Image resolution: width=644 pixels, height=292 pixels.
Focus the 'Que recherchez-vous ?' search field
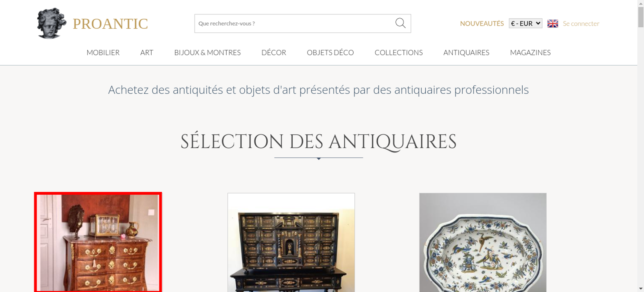click(x=295, y=23)
